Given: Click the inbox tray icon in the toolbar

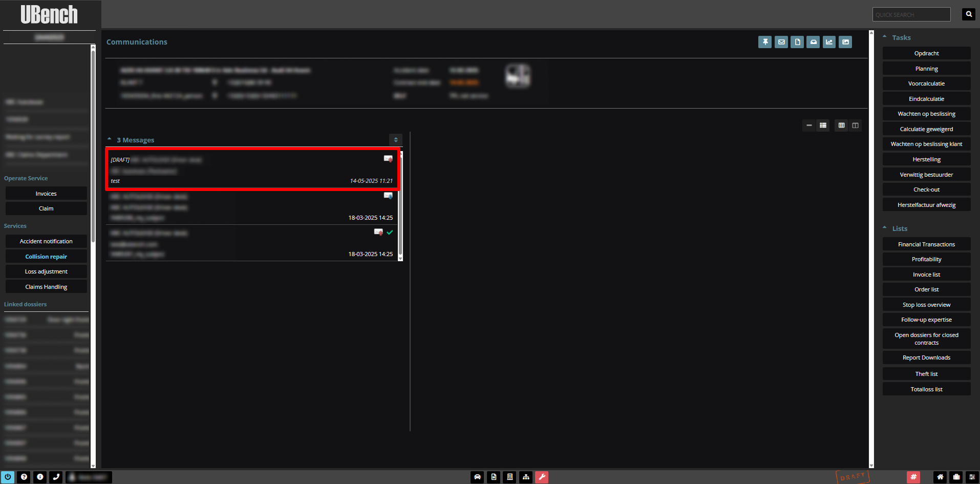Looking at the screenshot, I should click(813, 42).
